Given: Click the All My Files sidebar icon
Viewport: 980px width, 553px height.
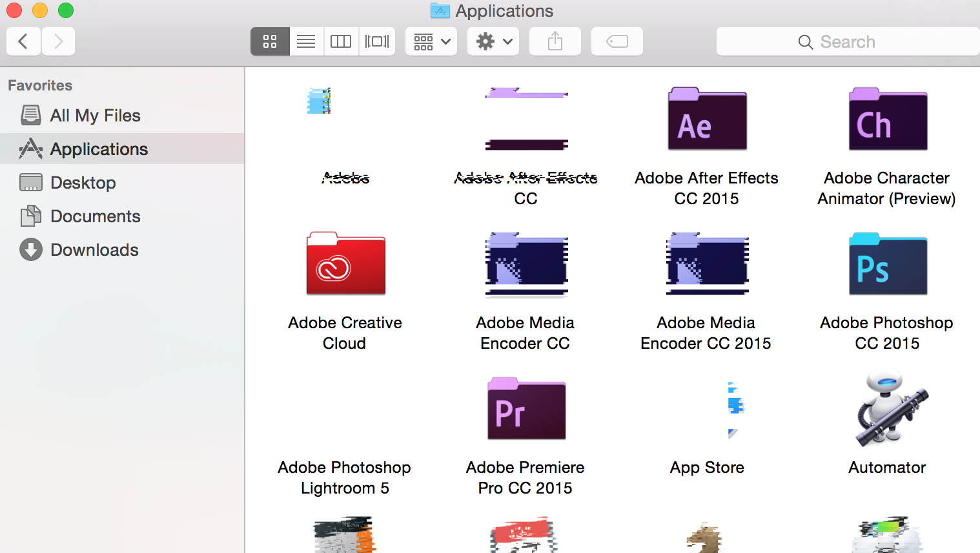Looking at the screenshot, I should 31,115.
